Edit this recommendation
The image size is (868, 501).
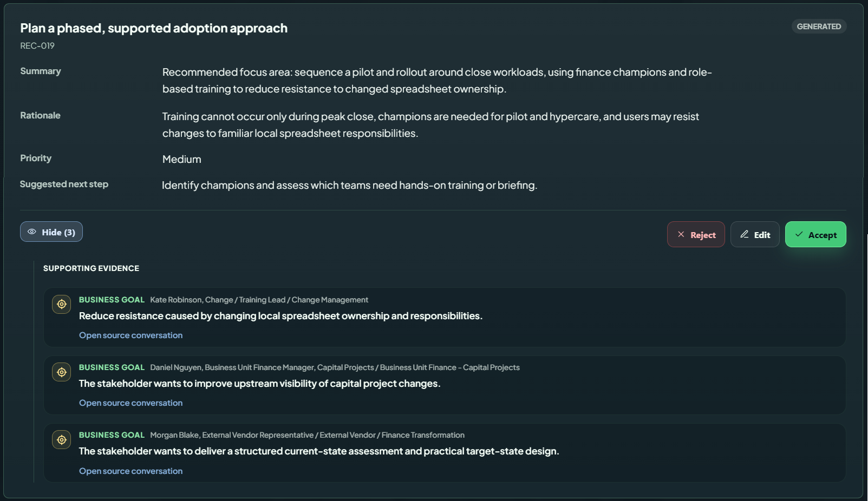pyautogui.click(x=755, y=234)
